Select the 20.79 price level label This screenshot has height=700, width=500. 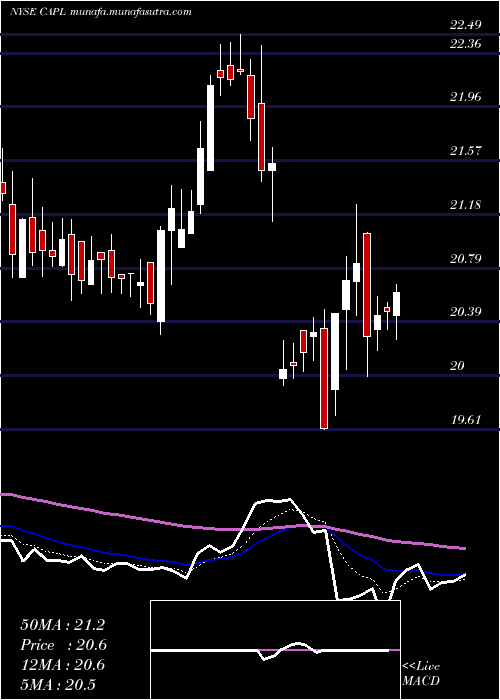point(466,258)
